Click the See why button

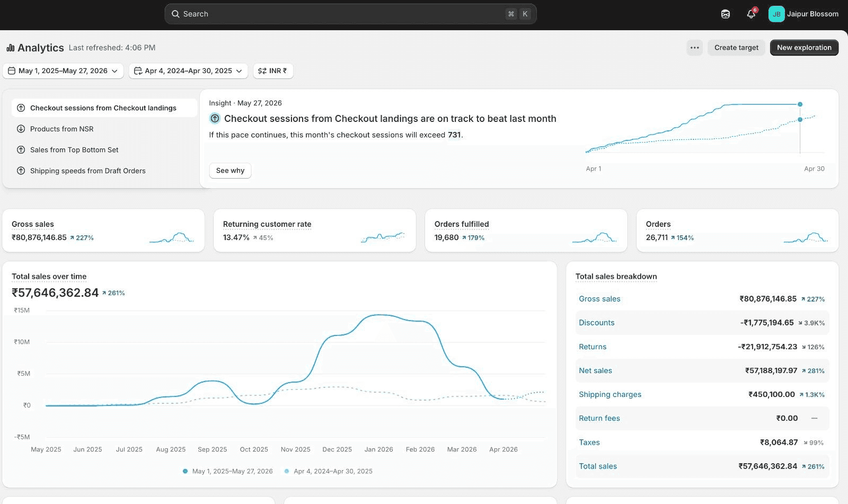(230, 171)
